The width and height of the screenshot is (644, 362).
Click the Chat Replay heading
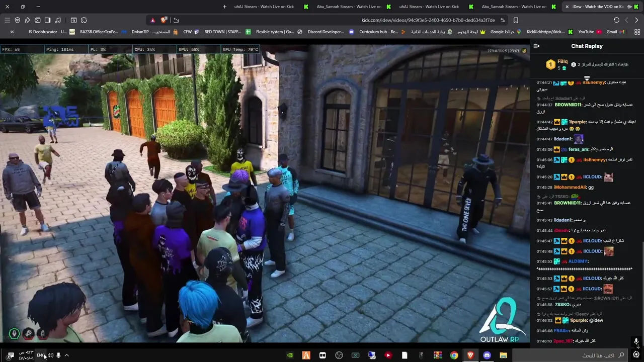587,46
